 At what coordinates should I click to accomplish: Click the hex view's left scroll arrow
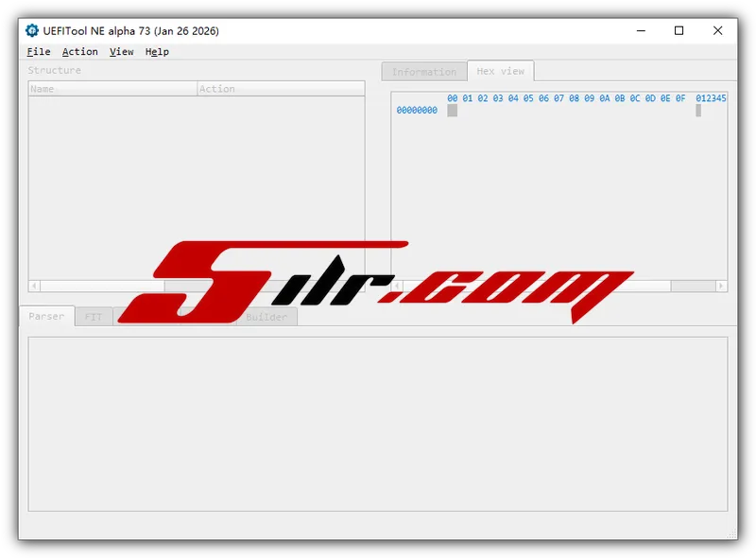[x=398, y=286]
